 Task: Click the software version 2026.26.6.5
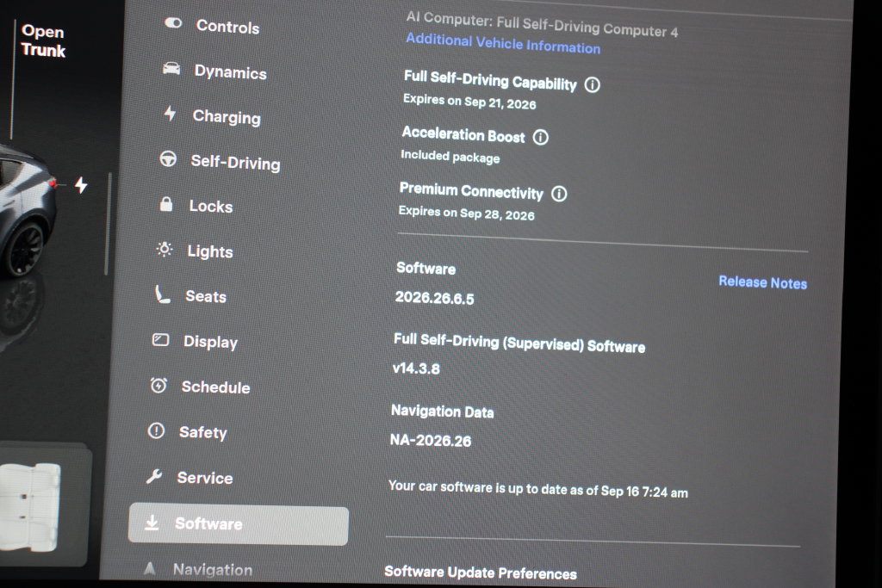(434, 297)
